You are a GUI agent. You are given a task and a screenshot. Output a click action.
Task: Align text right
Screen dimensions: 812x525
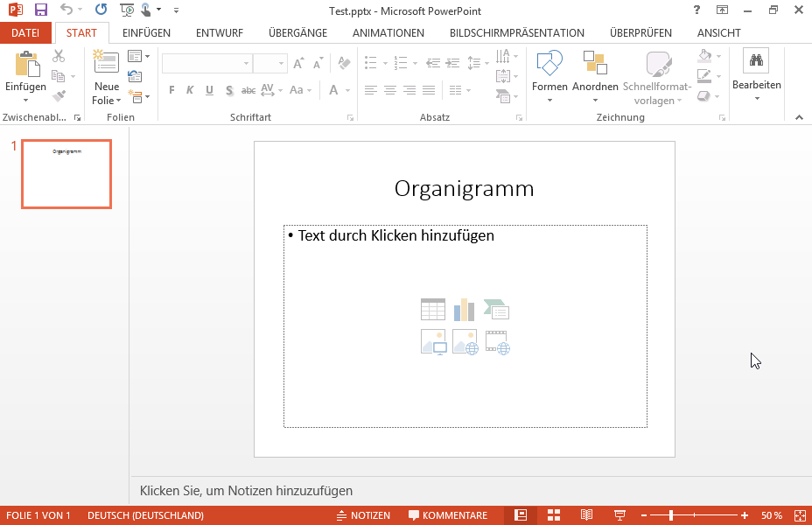click(409, 90)
